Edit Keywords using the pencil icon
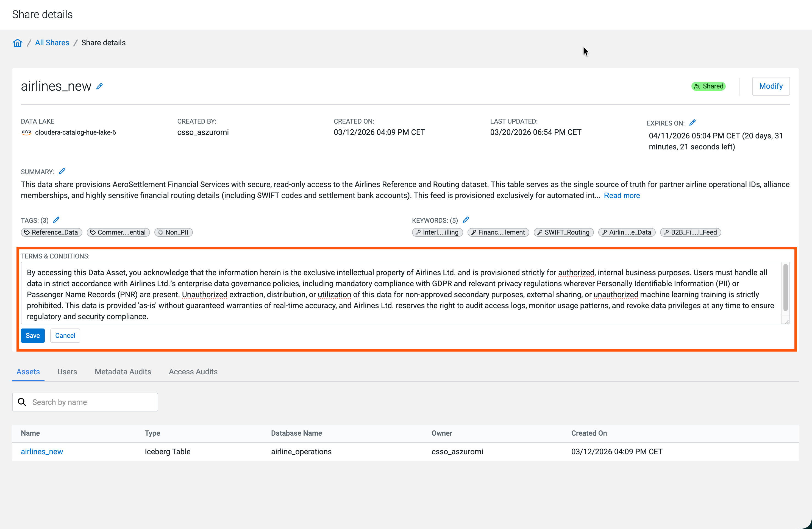The width and height of the screenshot is (812, 529). [x=466, y=220]
